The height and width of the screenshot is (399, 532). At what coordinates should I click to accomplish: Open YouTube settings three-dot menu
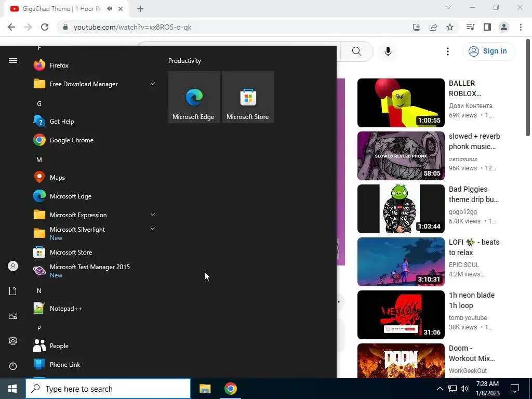pos(448,51)
